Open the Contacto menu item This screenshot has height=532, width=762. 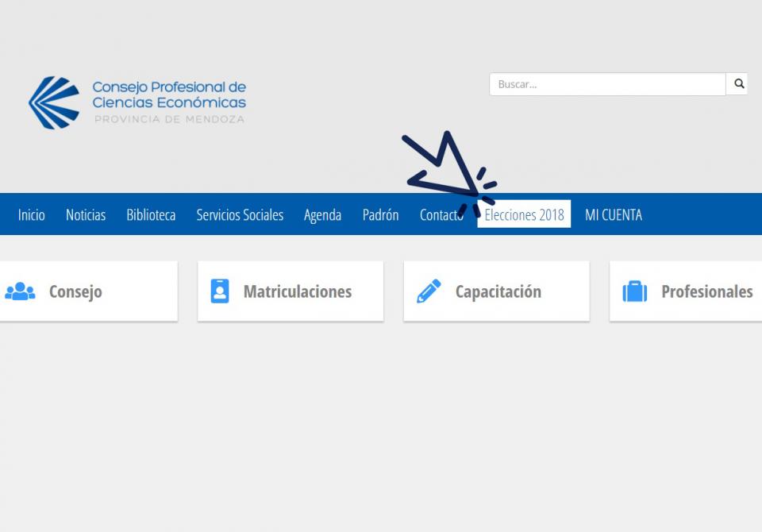tap(442, 214)
